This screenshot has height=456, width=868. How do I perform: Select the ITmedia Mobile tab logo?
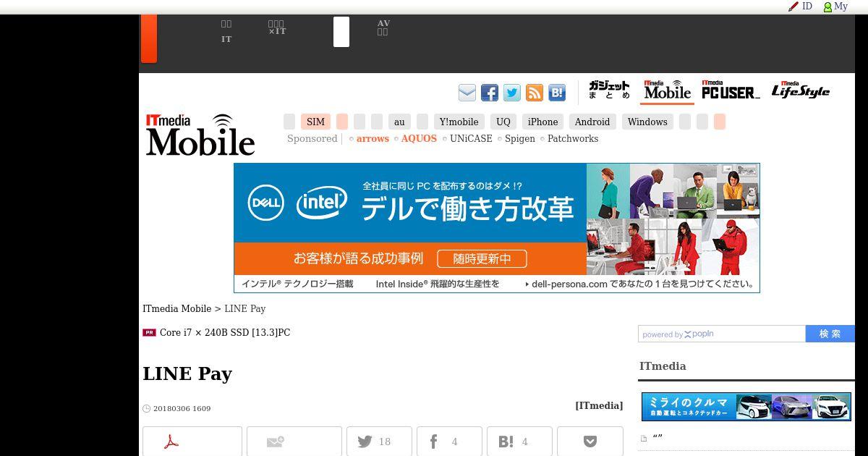click(x=668, y=90)
